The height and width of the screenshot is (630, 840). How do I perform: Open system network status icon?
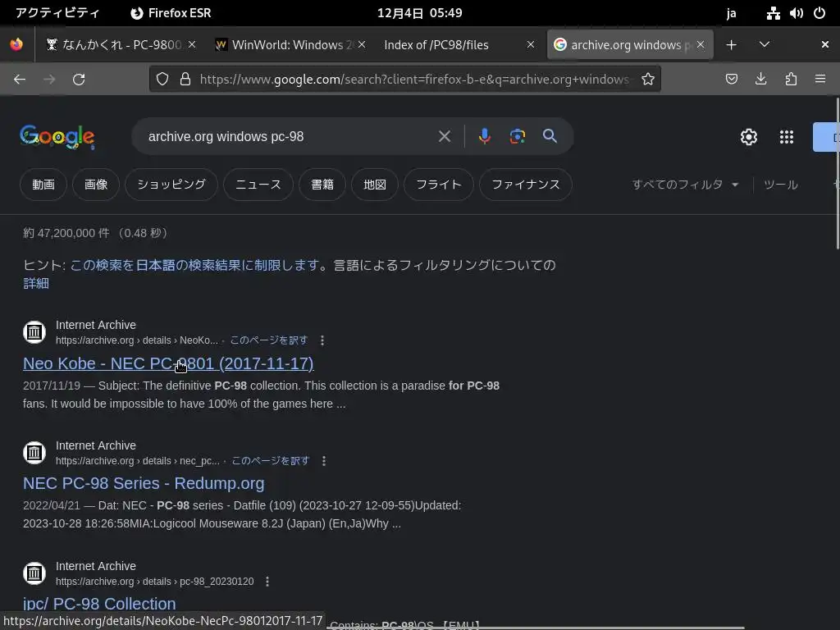tap(773, 13)
